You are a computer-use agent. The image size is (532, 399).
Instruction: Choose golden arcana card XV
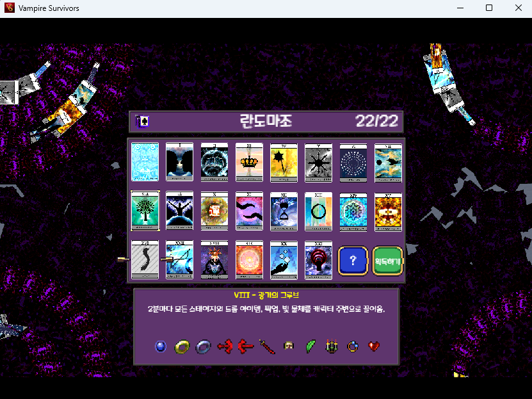[x=388, y=213]
